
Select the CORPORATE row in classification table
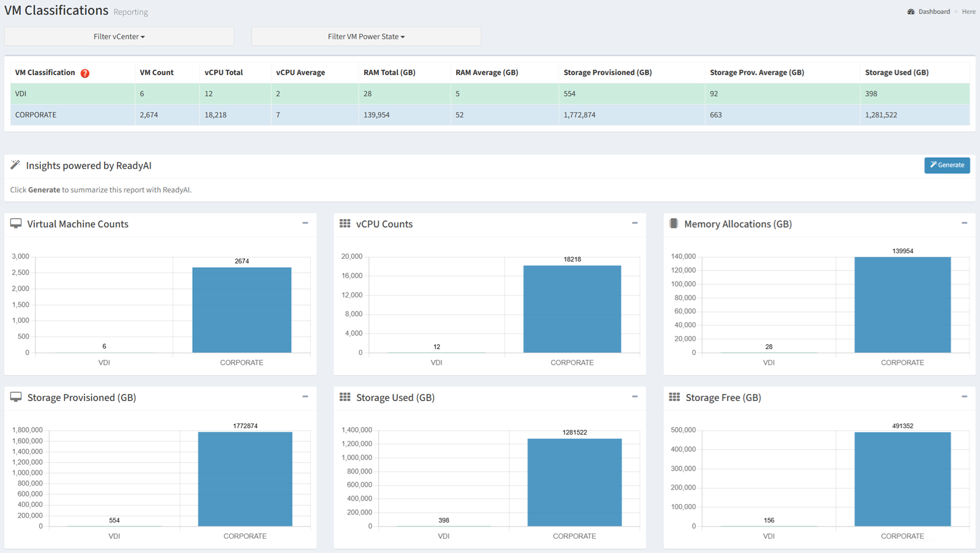point(490,115)
